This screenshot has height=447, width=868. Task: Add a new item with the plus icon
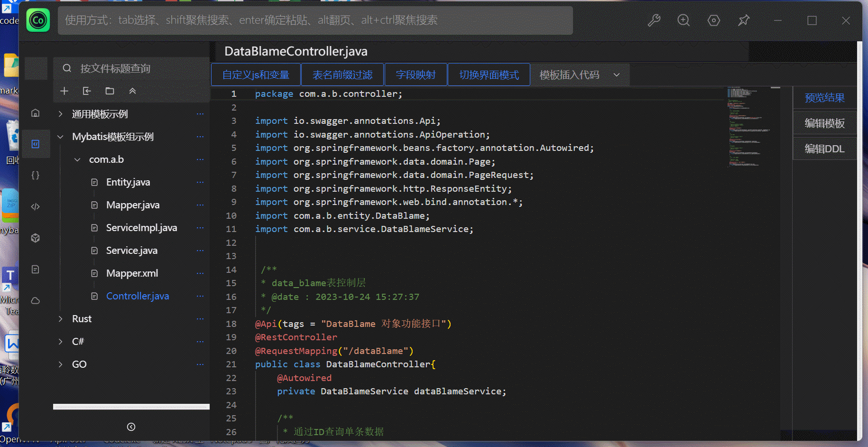tap(65, 91)
